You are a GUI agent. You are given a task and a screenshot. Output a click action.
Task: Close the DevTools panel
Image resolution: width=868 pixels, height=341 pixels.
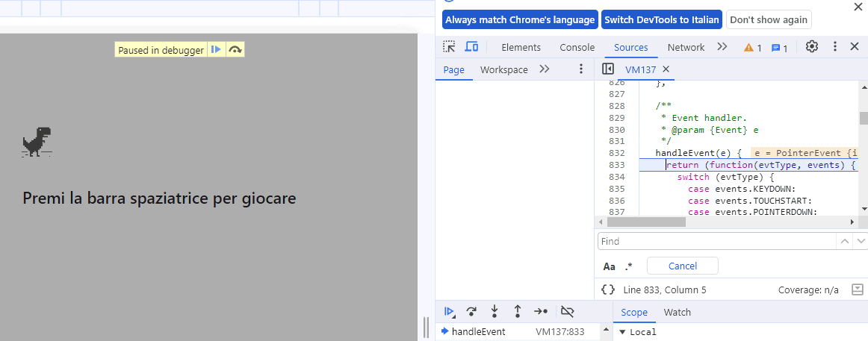point(855,47)
